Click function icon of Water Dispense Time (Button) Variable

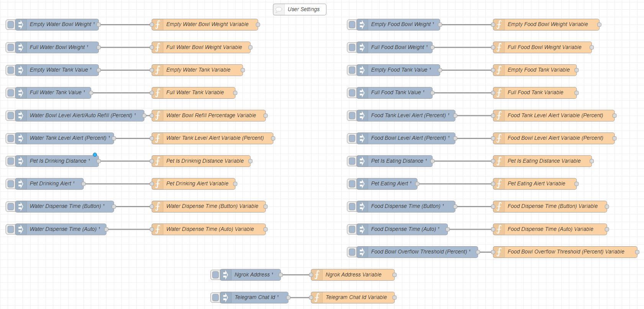point(157,206)
